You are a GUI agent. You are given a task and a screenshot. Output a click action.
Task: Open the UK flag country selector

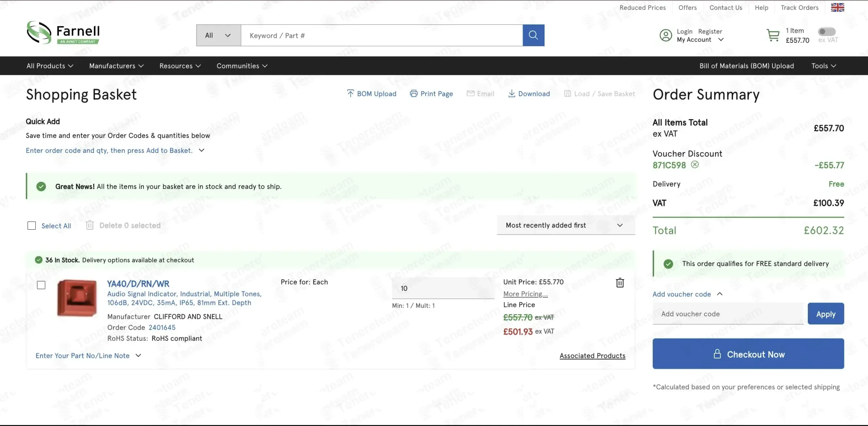pyautogui.click(x=837, y=8)
